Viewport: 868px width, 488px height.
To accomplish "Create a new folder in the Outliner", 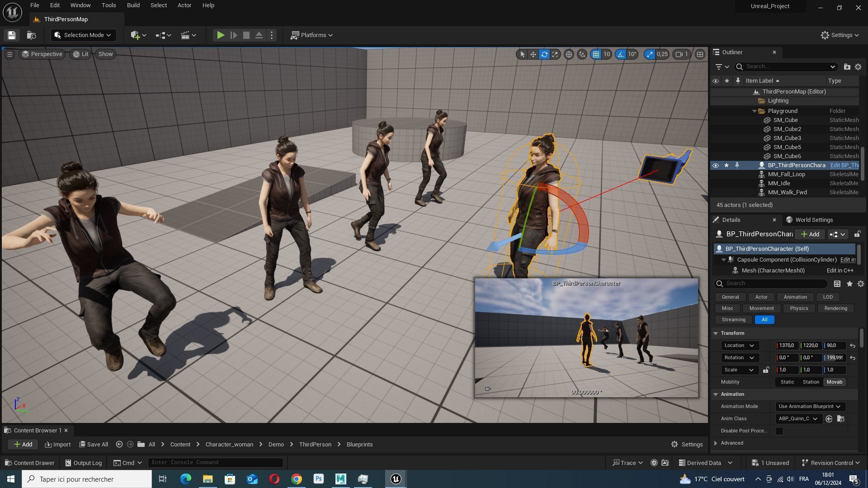I will tap(847, 67).
